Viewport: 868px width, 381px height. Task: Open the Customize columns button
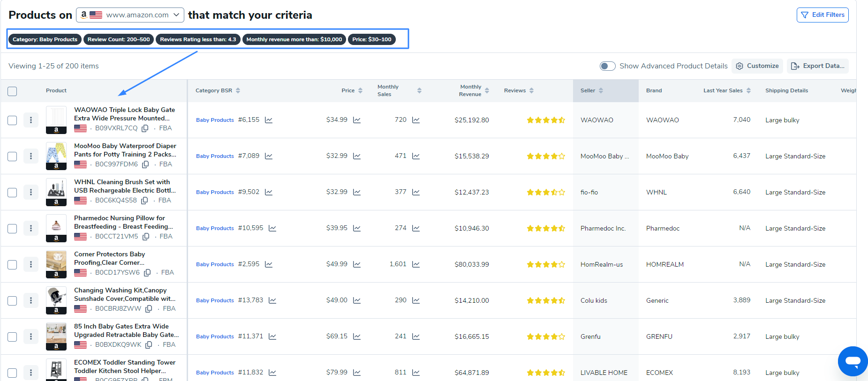pyautogui.click(x=757, y=66)
